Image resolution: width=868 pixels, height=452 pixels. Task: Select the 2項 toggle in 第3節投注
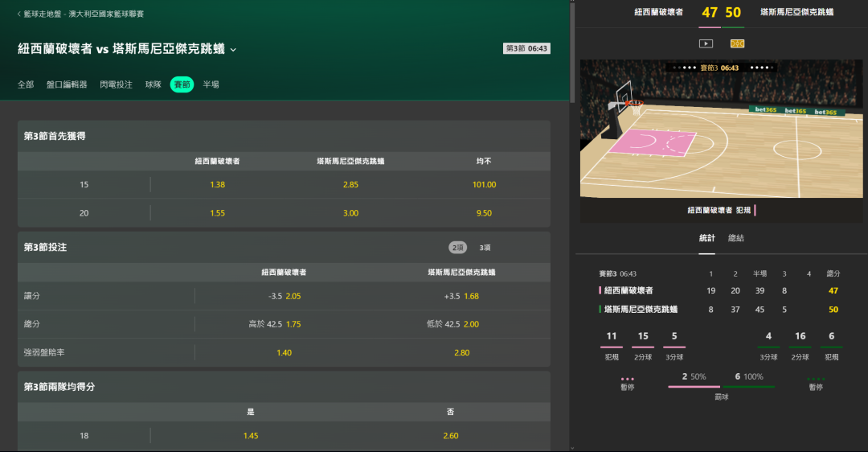[458, 248]
